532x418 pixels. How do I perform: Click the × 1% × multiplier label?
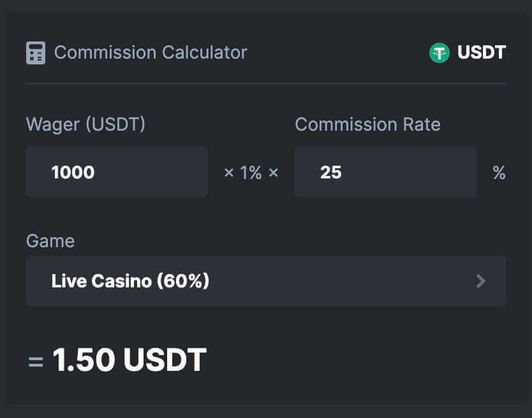tap(251, 172)
